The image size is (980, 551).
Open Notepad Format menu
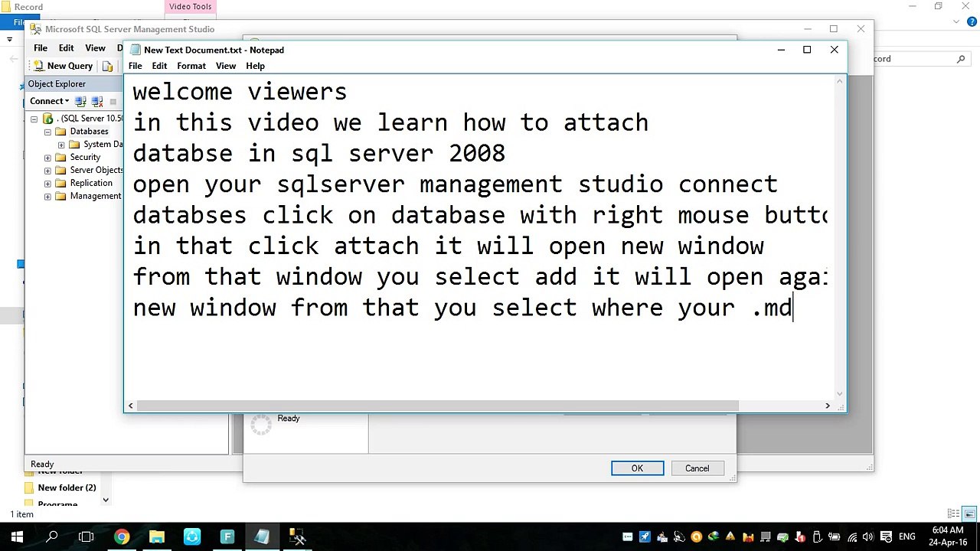[191, 66]
